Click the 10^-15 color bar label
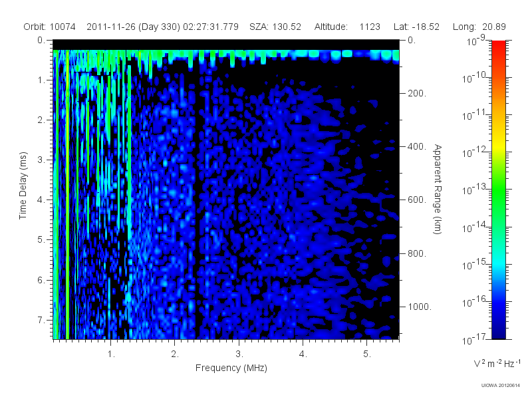This screenshot has width=532, height=399. [x=474, y=264]
